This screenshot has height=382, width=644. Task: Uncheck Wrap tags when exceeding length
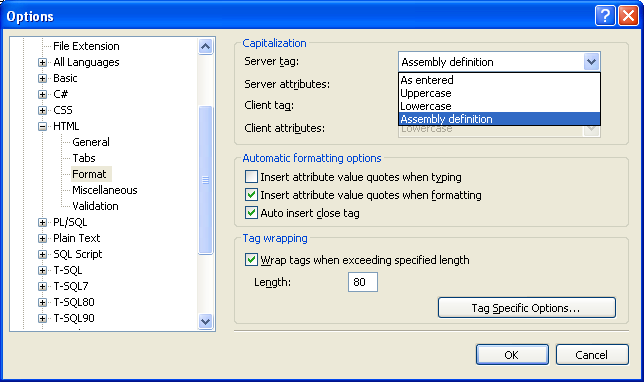click(251, 260)
